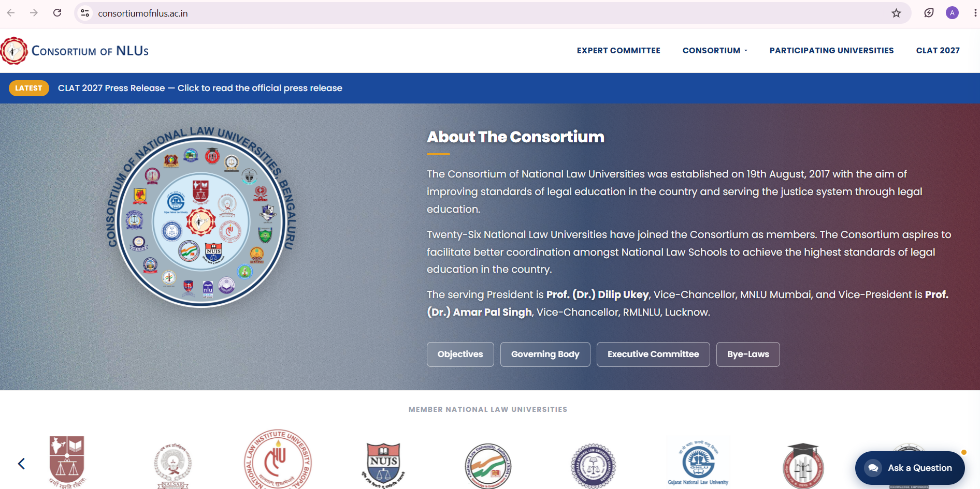
Task: Click the Consortium of NLUs logo emblem
Action: [14, 51]
